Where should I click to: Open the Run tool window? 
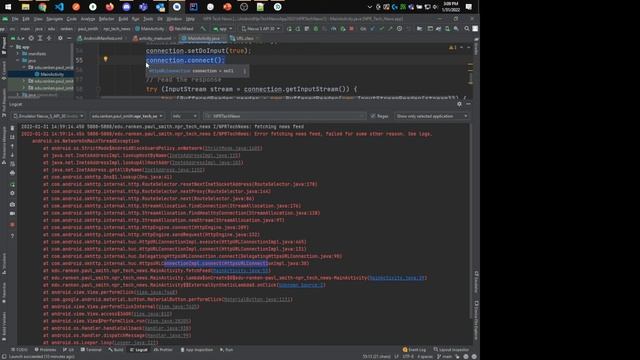coord(227,350)
